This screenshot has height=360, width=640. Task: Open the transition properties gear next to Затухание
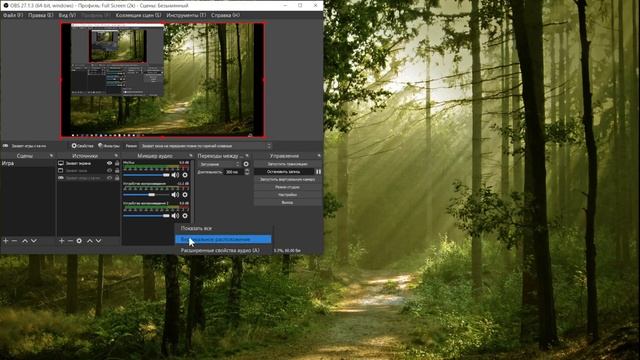(x=246, y=164)
